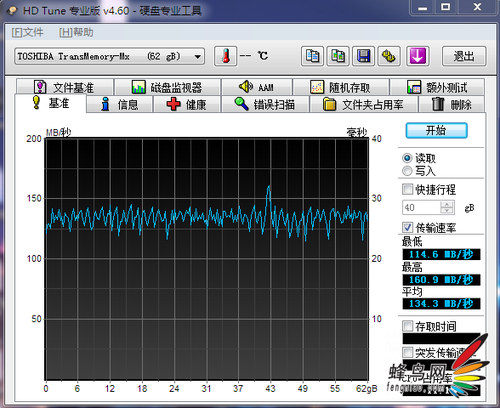Viewport: 500px width, 408px height.
Task: Click the 退出 exit button
Action: [x=464, y=56]
